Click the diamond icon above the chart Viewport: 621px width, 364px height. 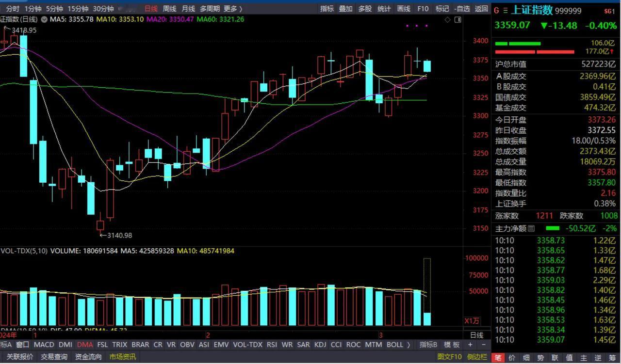click(448, 19)
